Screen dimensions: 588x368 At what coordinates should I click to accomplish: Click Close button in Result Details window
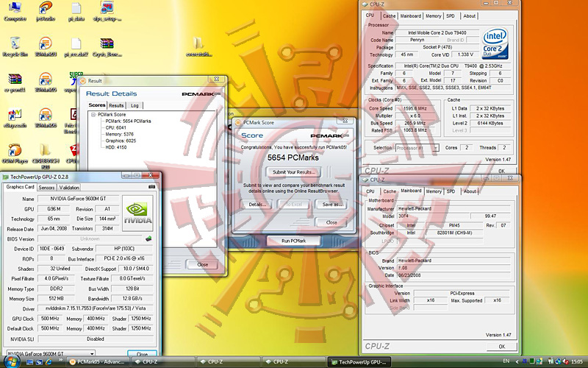point(202,264)
